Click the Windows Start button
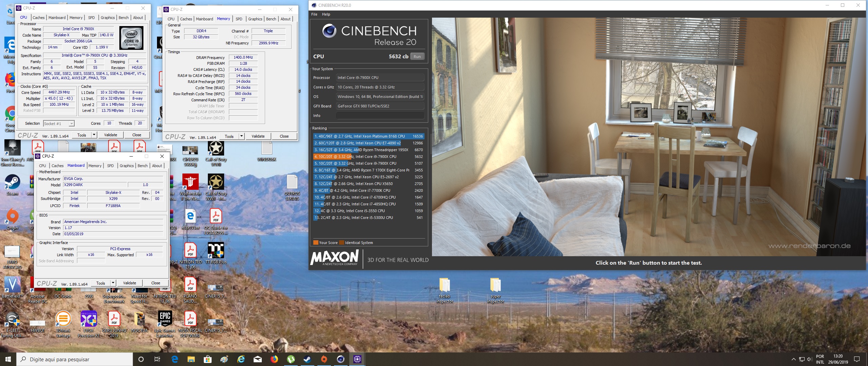868x366 pixels. pos(8,359)
